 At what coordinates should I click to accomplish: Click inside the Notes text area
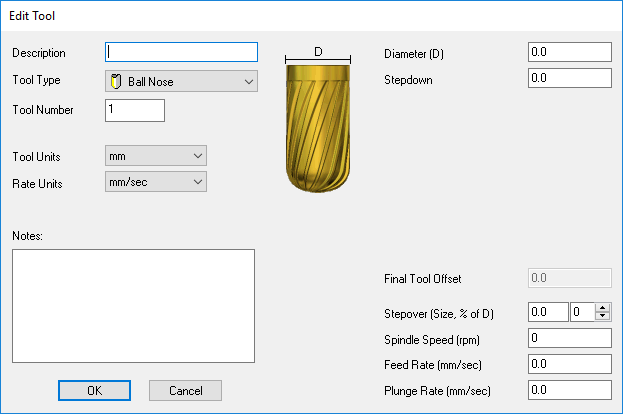(x=133, y=308)
